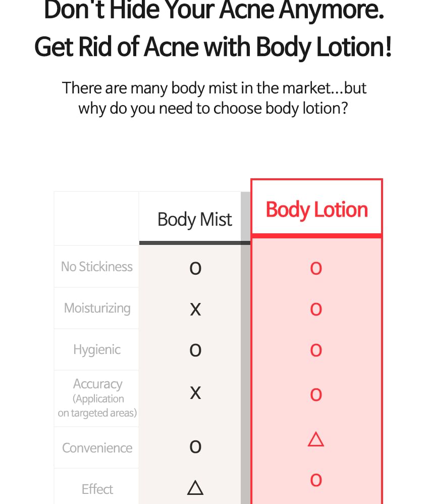Screen dimensions: 429x504
Task: Select the red Body Lotion column header
Action: click(316, 210)
